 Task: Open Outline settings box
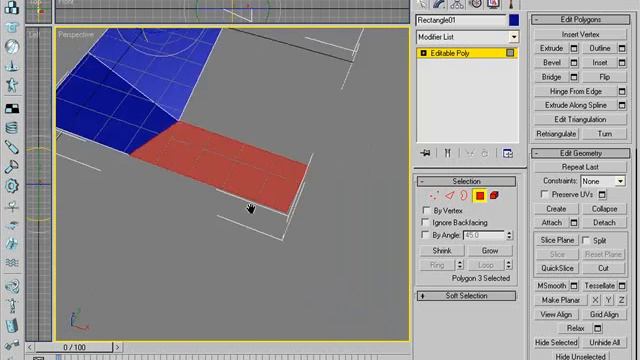[x=622, y=49]
